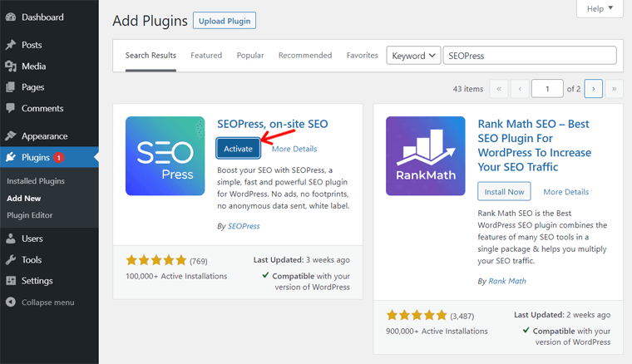632x364 pixels.
Task: Click the Posts pin icon
Action: 11,45
